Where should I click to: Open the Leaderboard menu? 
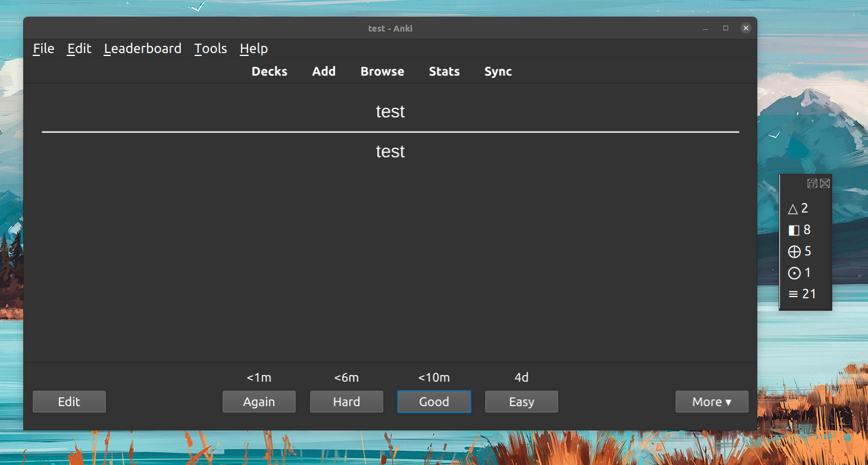[143, 49]
